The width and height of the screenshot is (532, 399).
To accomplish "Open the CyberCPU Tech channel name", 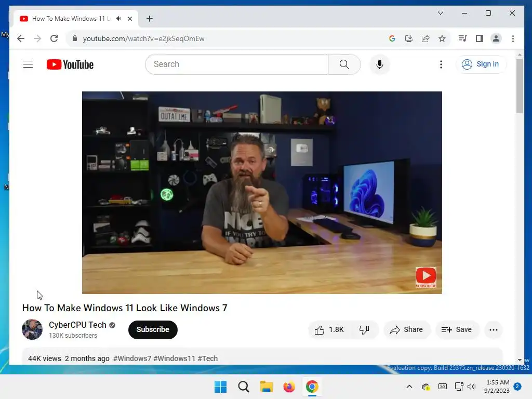I will 77,325.
